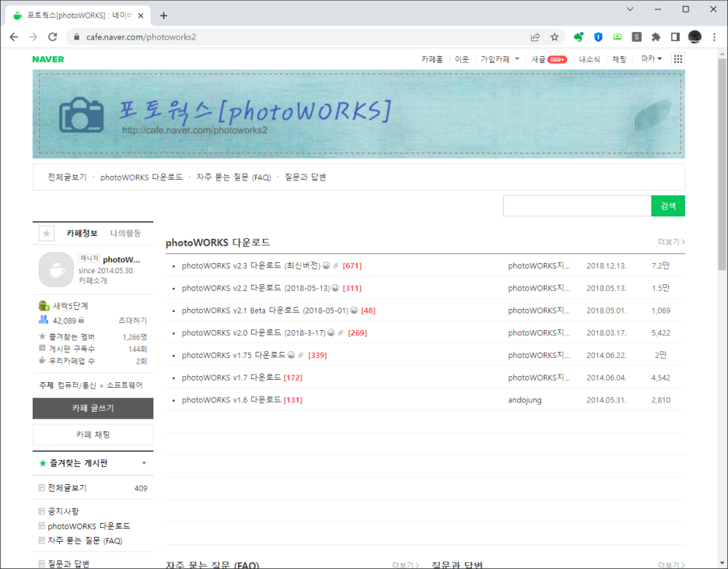Click author andojung
The width and height of the screenshot is (728, 569).
(x=525, y=400)
